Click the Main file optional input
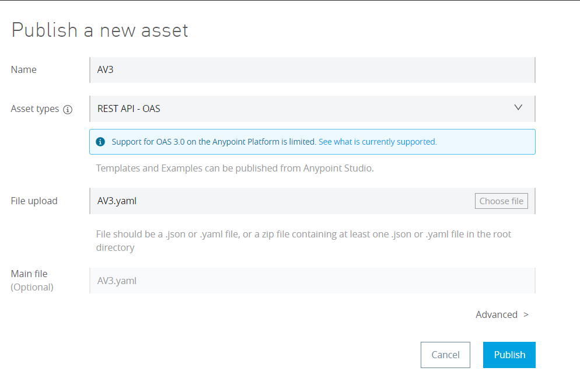Viewport: 580px width, 392px height. point(312,281)
